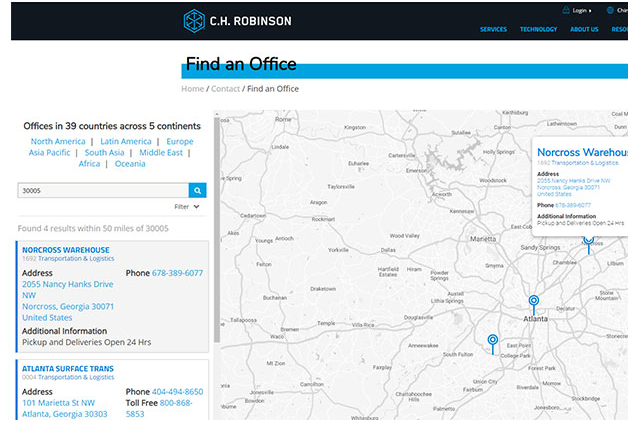Filter offices by Middle East
This screenshot has height=448, width=628.
[x=161, y=153]
